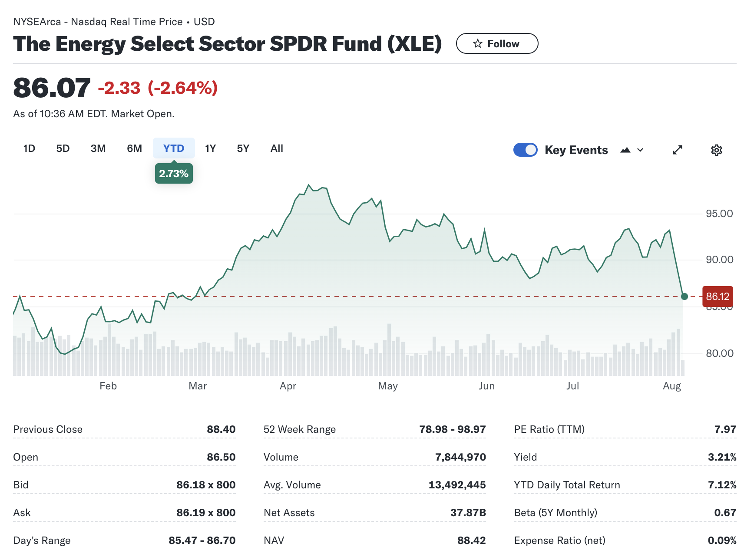
Task: Click the Volume value 7,844,970
Action: (x=460, y=457)
